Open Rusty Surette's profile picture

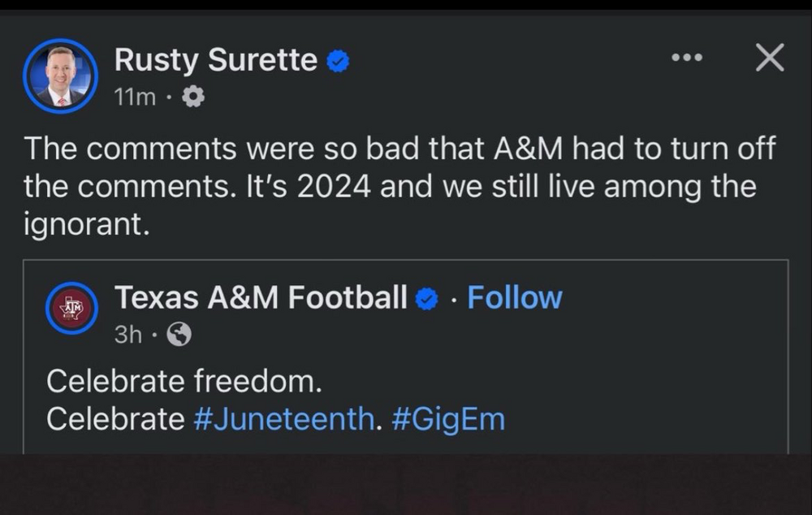(x=60, y=76)
